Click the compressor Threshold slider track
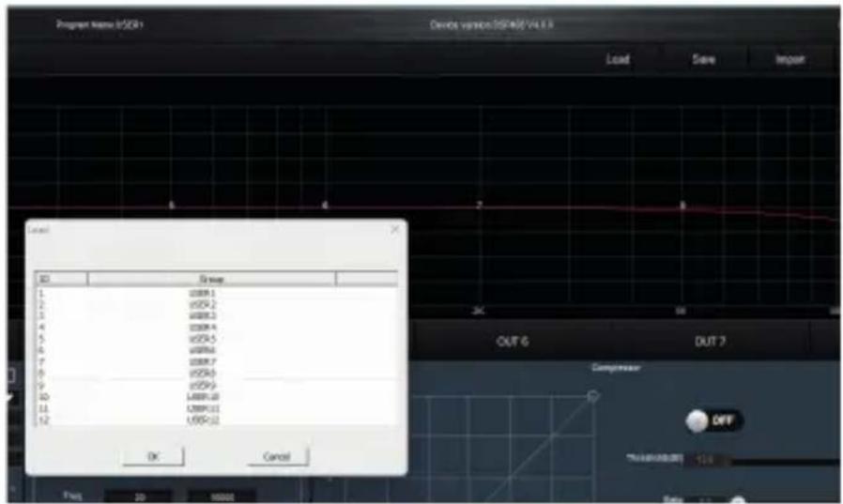This screenshot has width=843, height=504. coord(786,461)
